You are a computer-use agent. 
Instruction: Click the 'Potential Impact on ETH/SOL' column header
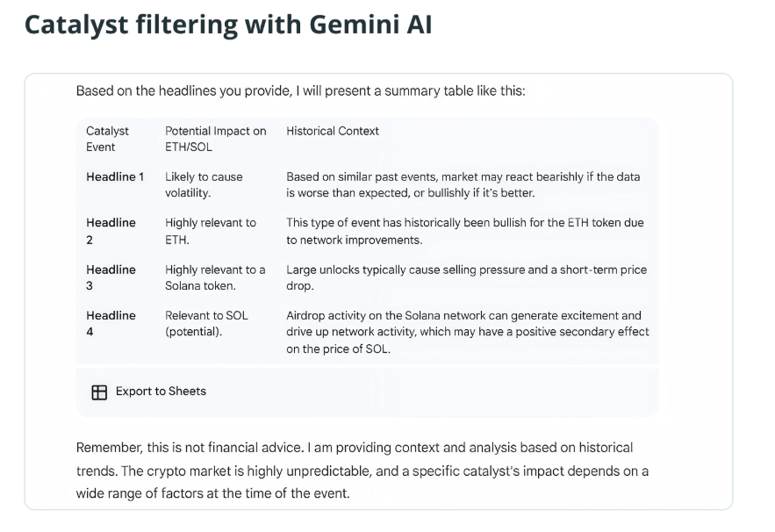tap(215, 139)
